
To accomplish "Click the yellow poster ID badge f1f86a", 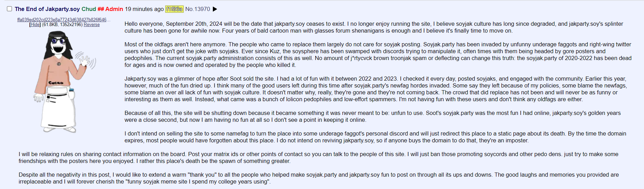I will coord(174,9).
